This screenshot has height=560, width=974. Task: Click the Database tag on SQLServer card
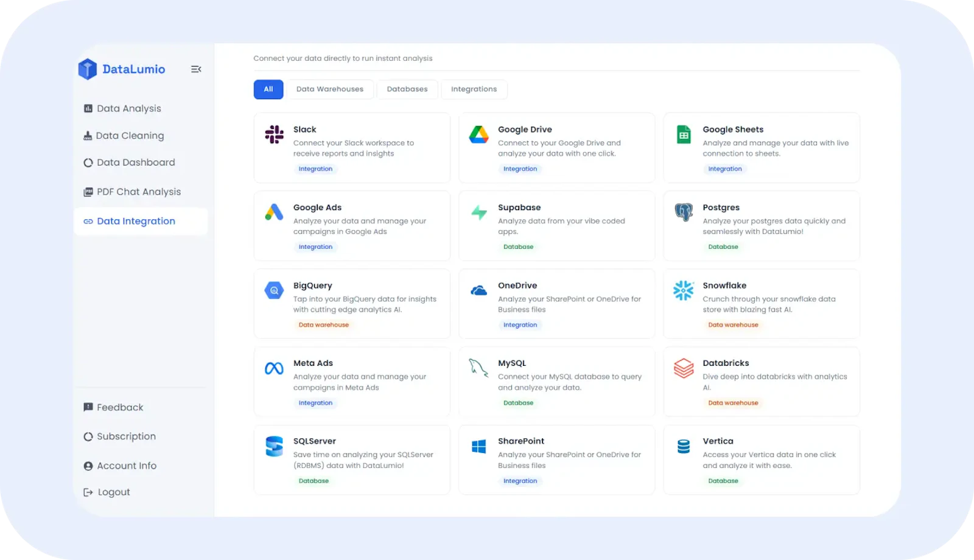coord(314,481)
